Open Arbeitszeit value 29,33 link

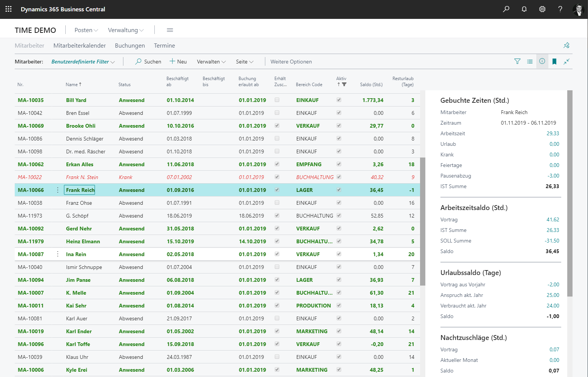(x=553, y=133)
